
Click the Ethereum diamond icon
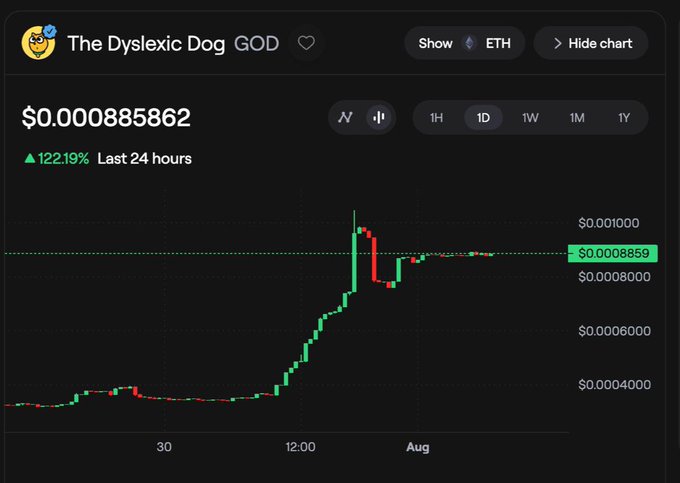coord(469,43)
